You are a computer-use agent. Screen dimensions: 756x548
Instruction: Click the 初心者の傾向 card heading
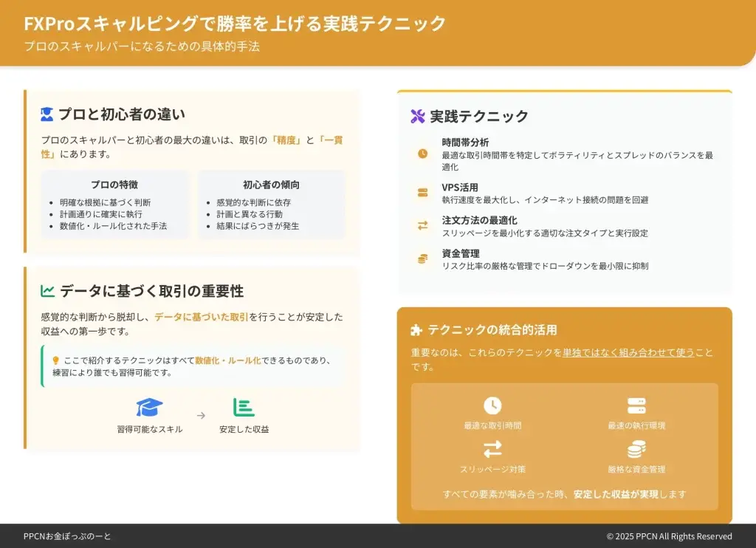click(271, 185)
